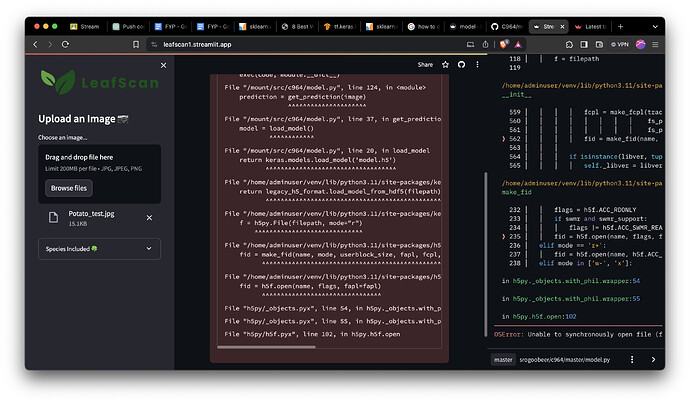Open site settings icon in address bar

[x=154, y=44]
